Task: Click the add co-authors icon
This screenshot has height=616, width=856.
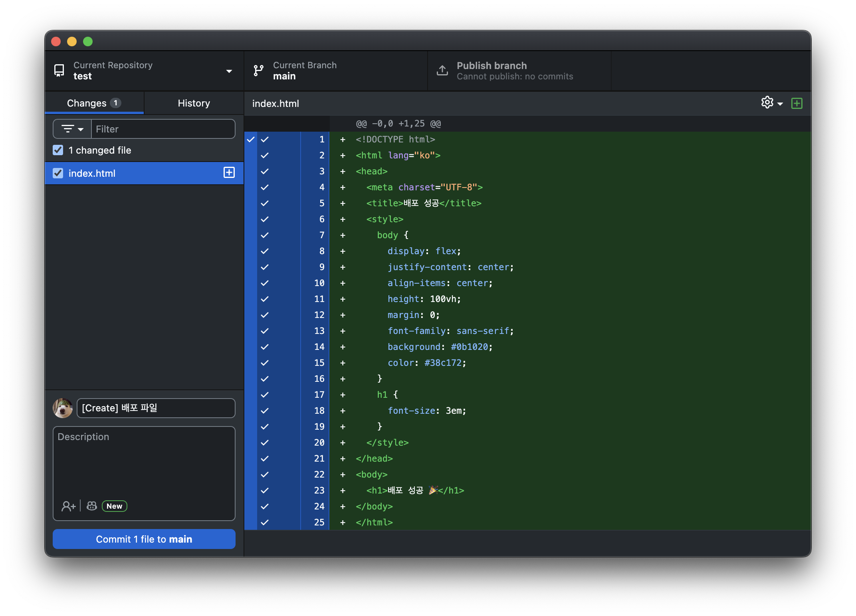Action: 68,506
